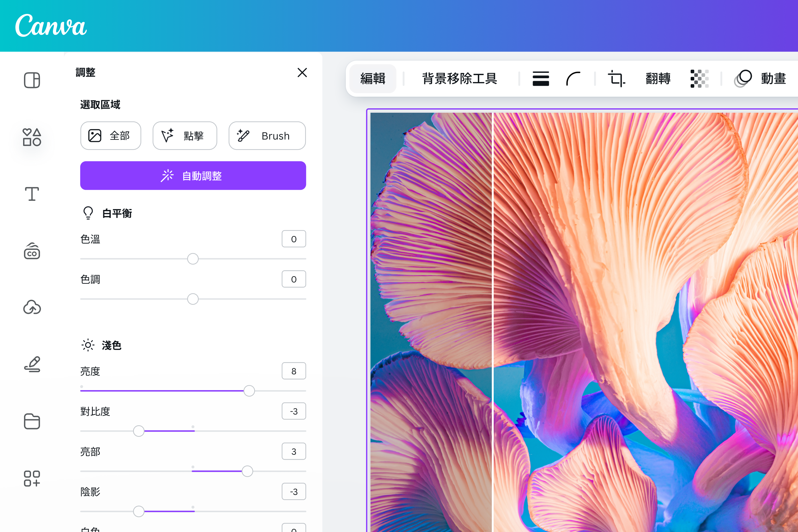This screenshot has height=532, width=798.
Task: Select 全部 selection area button
Action: [111, 136]
